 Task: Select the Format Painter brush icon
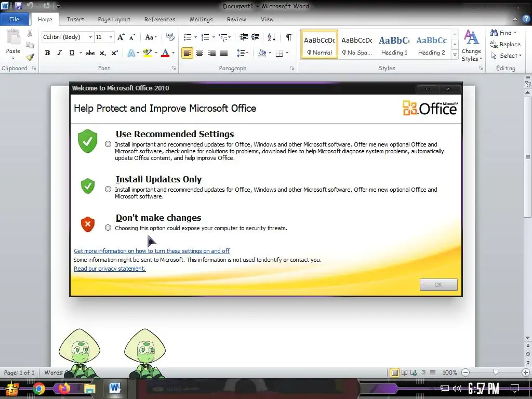30,57
